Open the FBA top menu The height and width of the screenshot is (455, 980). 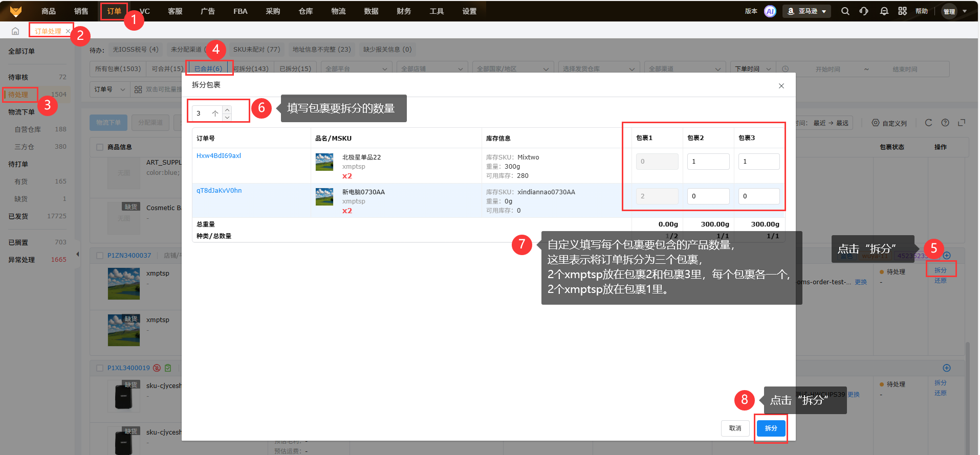click(241, 11)
